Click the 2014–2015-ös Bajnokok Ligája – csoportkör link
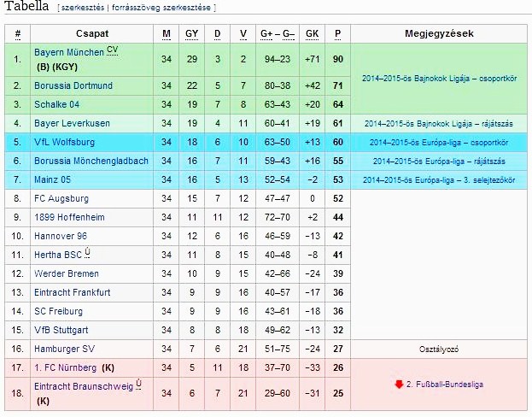This screenshot has height=417, width=532. pyautogui.click(x=441, y=77)
